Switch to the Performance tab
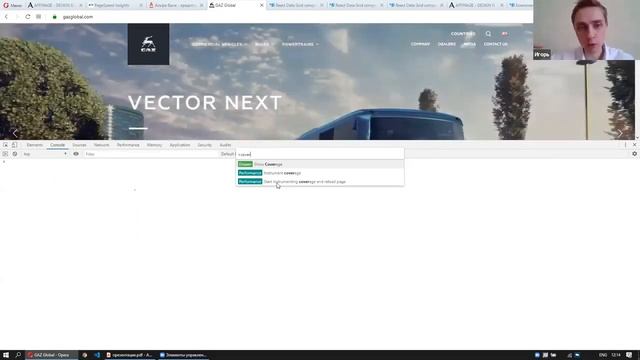 [128, 145]
